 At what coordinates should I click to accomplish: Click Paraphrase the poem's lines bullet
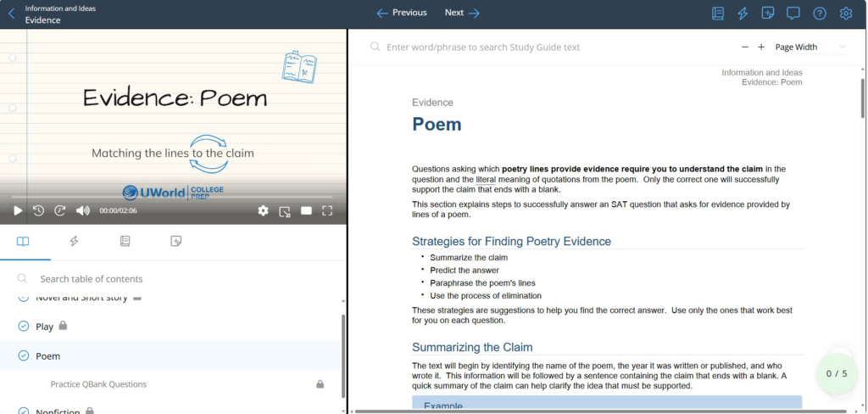(x=482, y=283)
